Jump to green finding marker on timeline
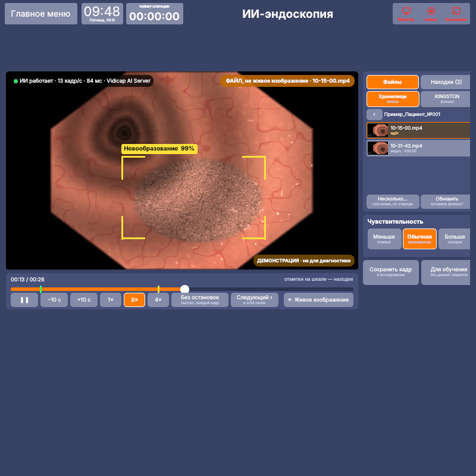 click(40, 289)
